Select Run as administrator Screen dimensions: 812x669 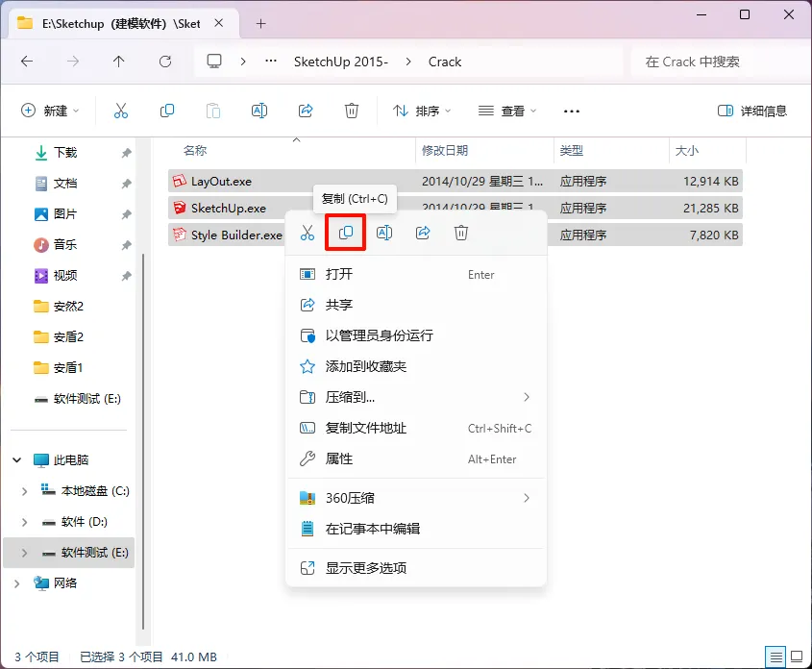[416, 335]
